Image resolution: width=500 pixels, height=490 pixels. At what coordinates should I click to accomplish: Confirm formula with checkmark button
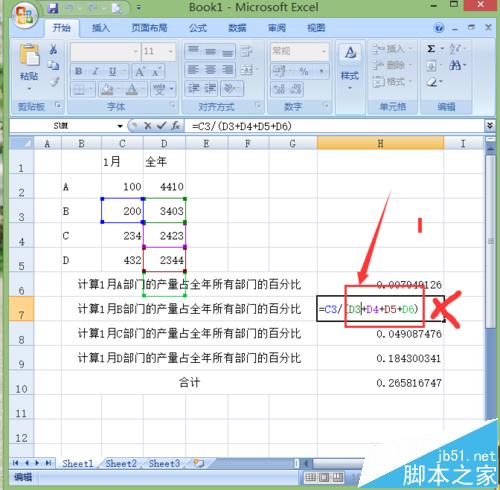pos(162,126)
